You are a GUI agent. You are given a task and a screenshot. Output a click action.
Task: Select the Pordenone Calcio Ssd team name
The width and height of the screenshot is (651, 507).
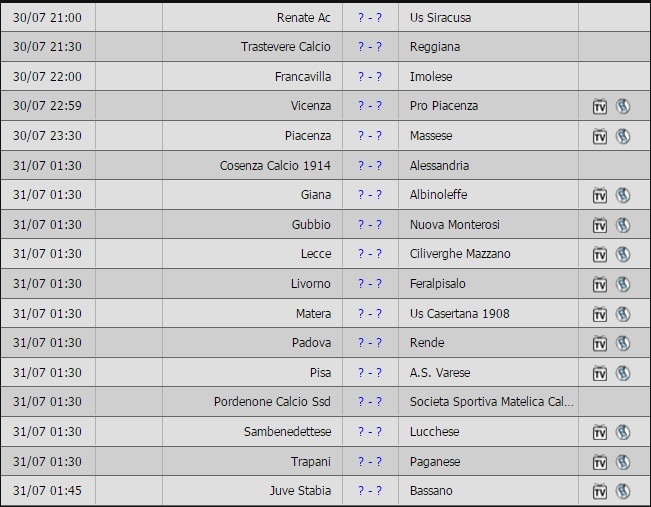(x=272, y=402)
